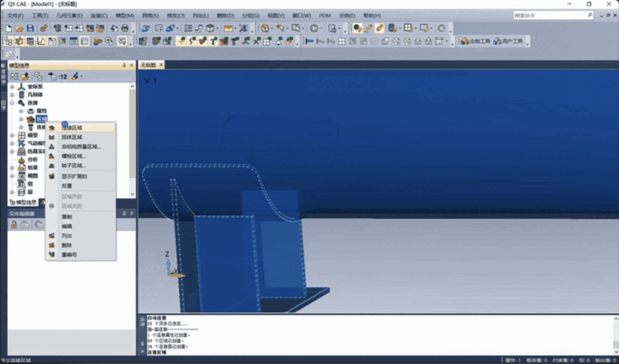Click the New file icon in toolbar
Viewport: 619px width, 364px height.
[x=8, y=28]
